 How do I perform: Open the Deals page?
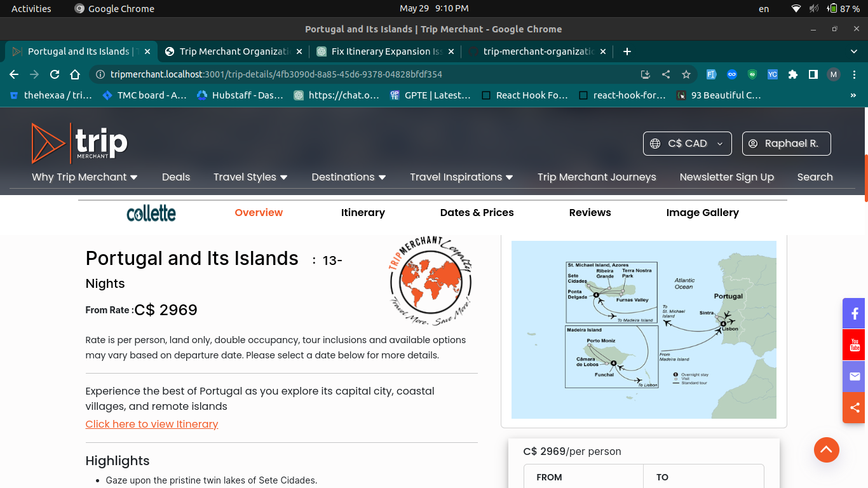[176, 177]
